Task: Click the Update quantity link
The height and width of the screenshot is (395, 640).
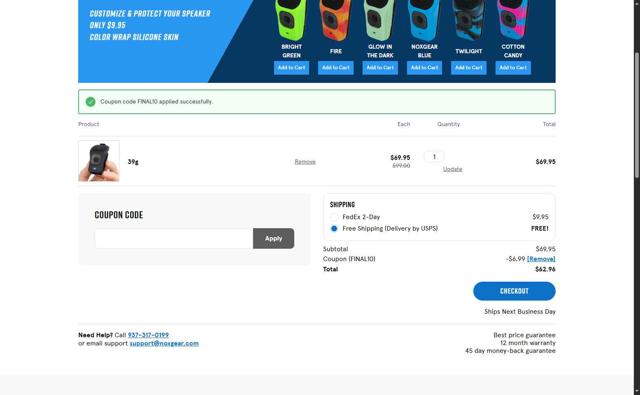Action: tap(453, 169)
